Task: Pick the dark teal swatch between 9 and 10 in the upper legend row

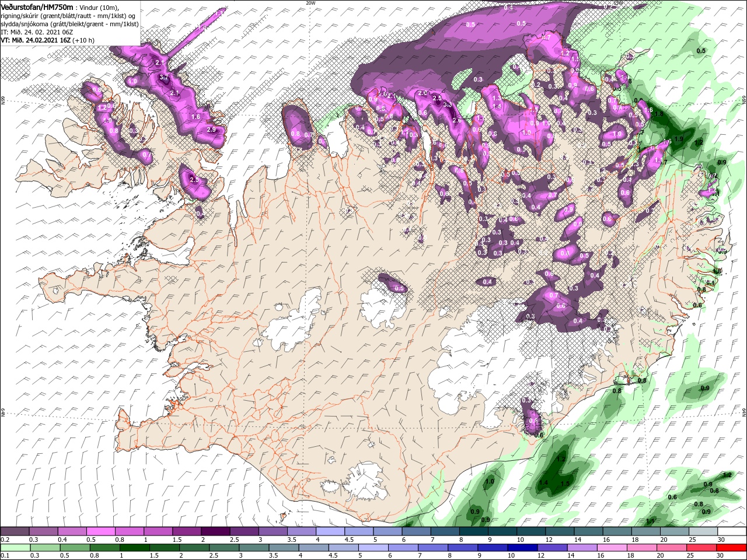Action: point(502,531)
